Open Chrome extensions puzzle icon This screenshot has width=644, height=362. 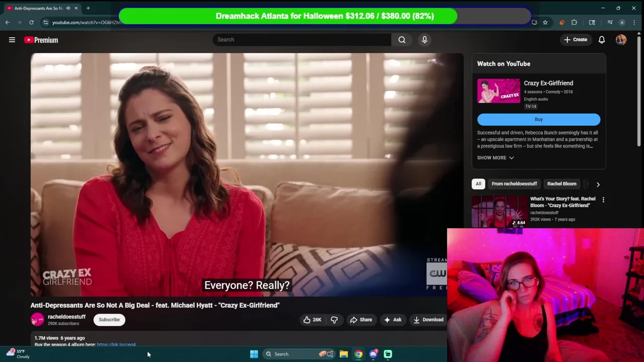point(574,22)
